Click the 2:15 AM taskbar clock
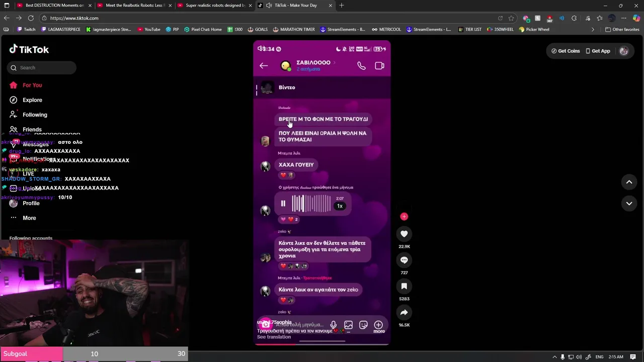Screen dimensions: 644x362 point(616,357)
